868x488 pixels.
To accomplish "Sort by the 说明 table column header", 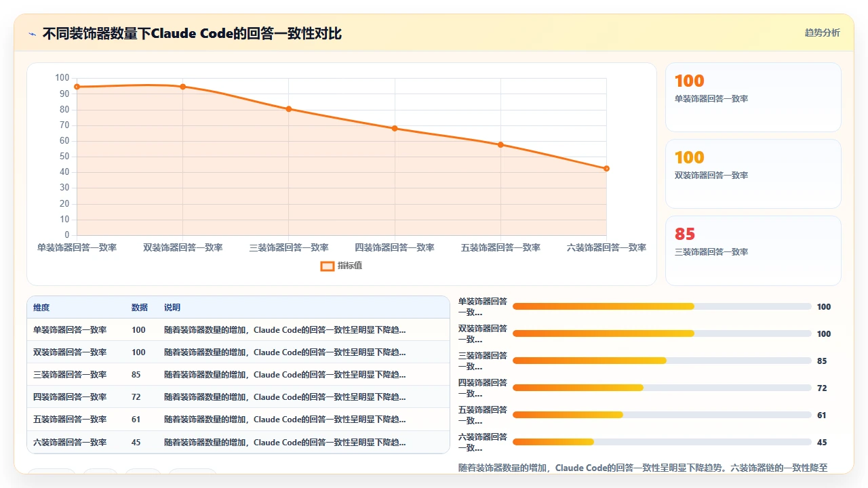I will tap(172, 308).
